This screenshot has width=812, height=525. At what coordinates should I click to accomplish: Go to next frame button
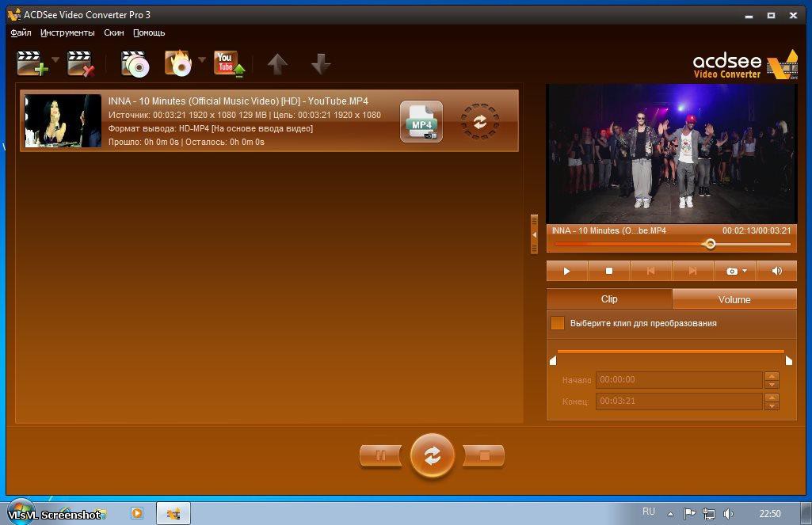(693, 271)
